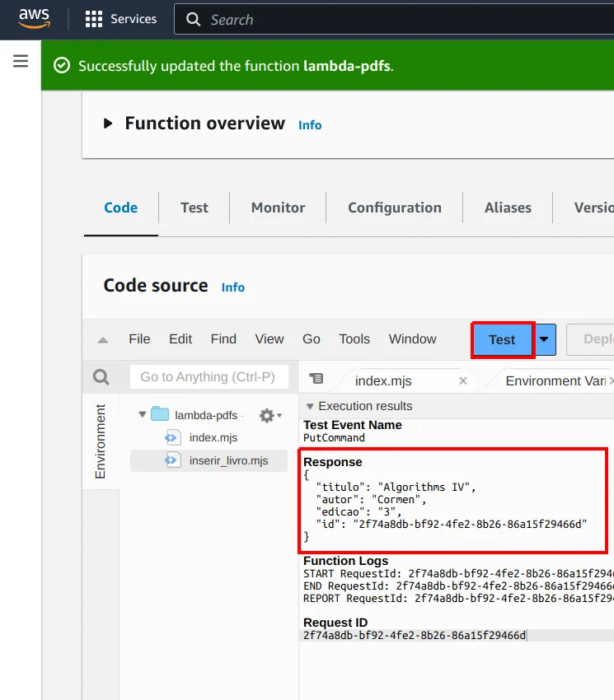The width and height of the screenshot is (614, 700).
Task: Click the "autor": "Cormen" line
Action: 370,500
